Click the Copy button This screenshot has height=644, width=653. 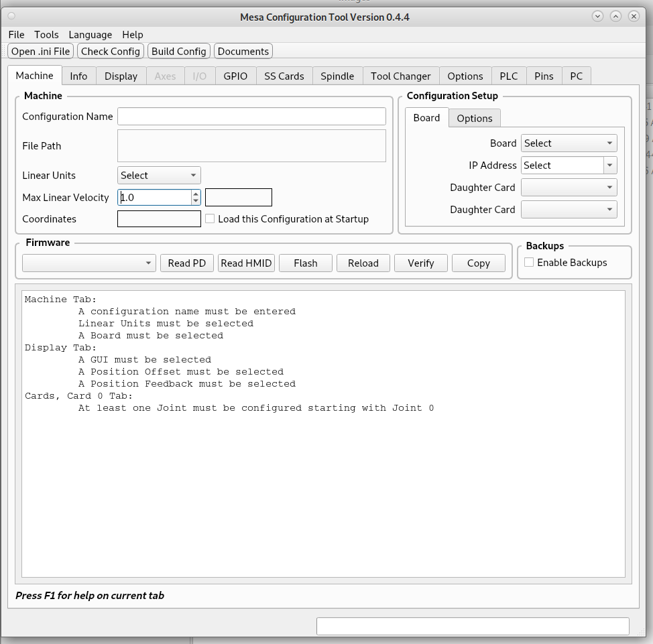click(x=479, y=263)
